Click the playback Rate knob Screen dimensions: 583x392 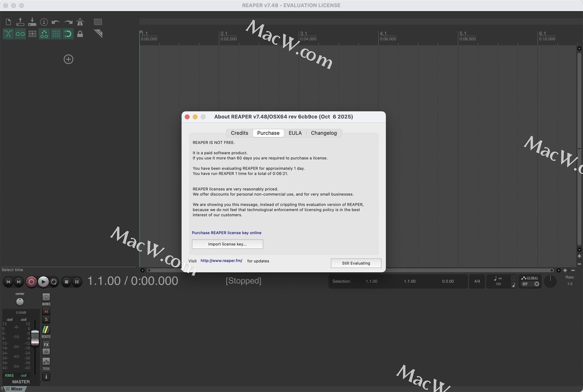(x=550, y=281)
